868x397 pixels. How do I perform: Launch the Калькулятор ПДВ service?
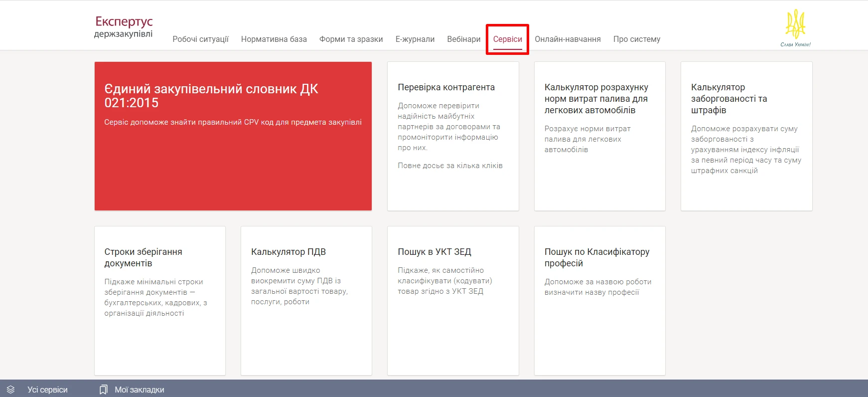tap(306, 300)
